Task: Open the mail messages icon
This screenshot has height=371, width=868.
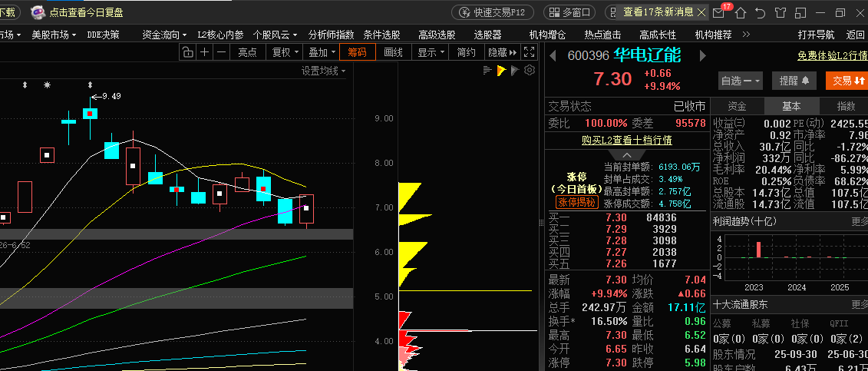Action: point(718,13)
